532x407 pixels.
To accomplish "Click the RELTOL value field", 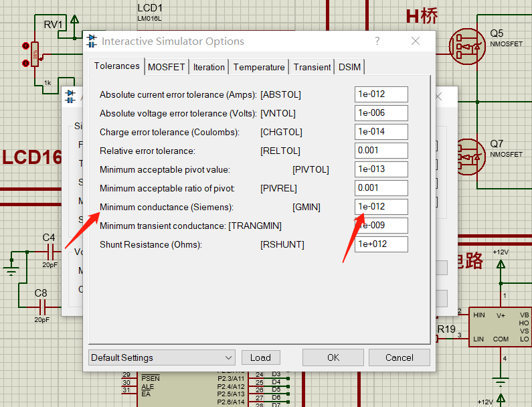I will click(x=381, y=150).
